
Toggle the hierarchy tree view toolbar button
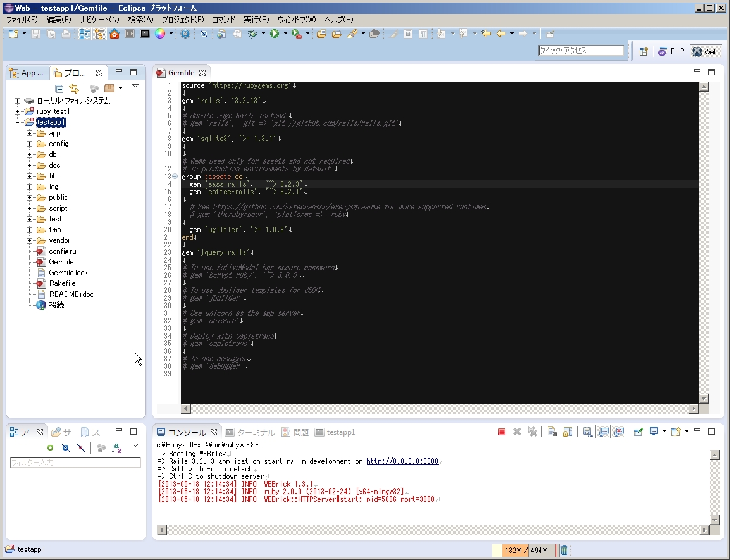click(99, 34)
